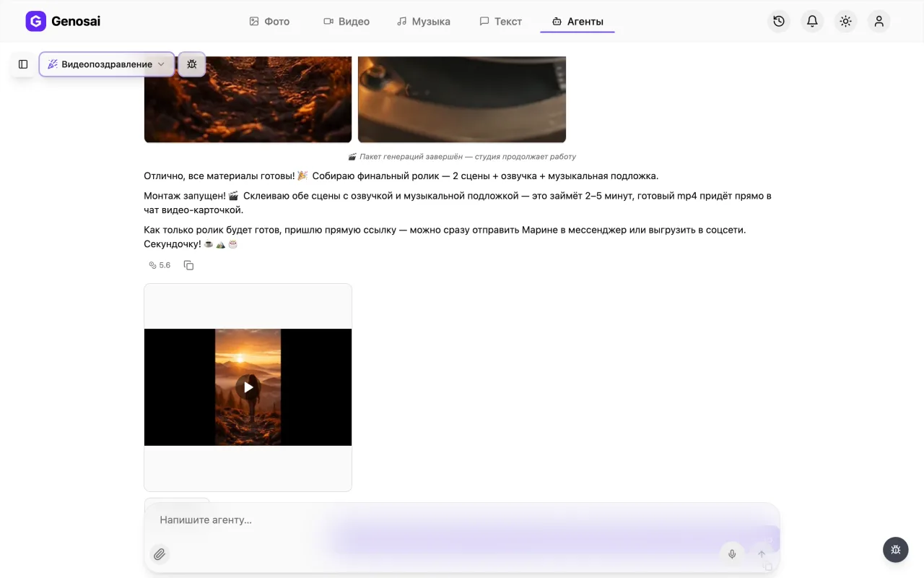Viewport: 924px width, 578px height.
Task: Switch to the Видео tab
Action: (346, 22)
